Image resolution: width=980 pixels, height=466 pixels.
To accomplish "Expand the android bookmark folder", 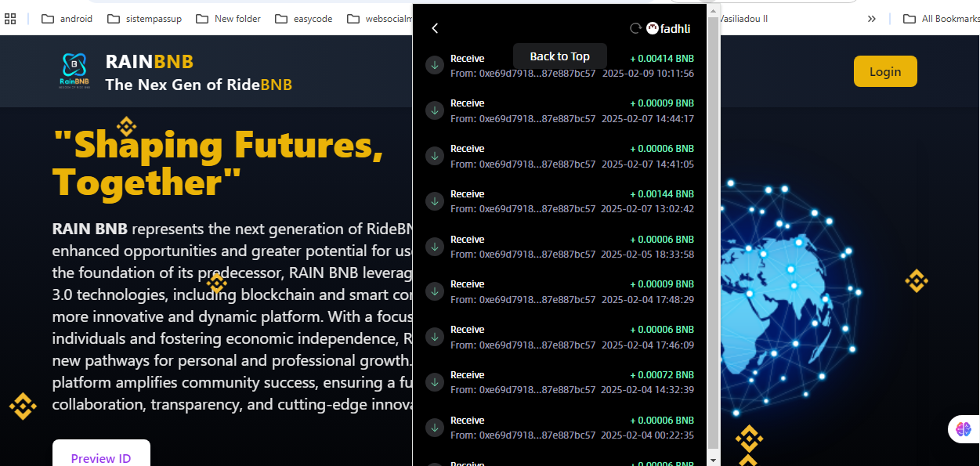I will 67,19.
